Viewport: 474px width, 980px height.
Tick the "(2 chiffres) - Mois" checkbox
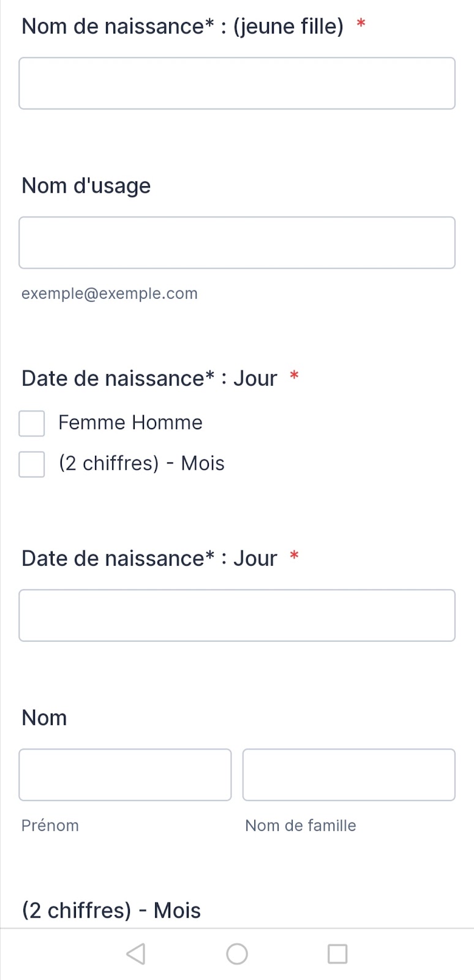32,464
